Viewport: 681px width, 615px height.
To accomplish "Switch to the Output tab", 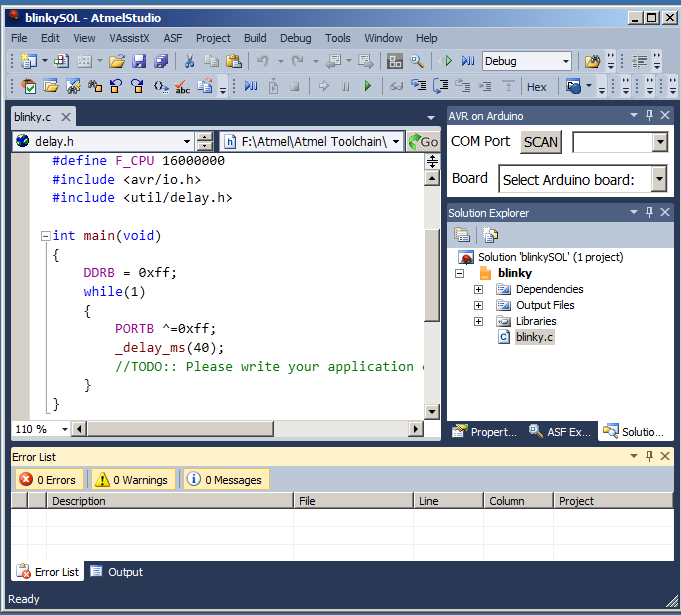I will coord(116,572).
